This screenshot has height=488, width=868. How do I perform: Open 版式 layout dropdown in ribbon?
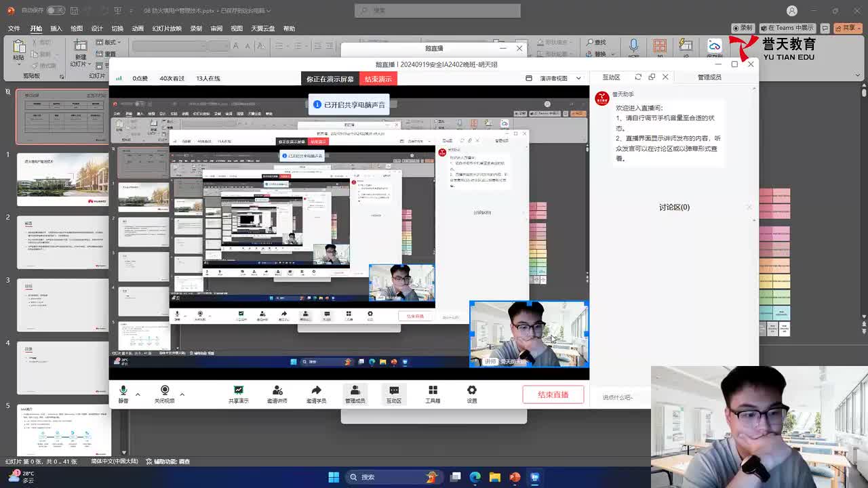click(x=109, y=42)
